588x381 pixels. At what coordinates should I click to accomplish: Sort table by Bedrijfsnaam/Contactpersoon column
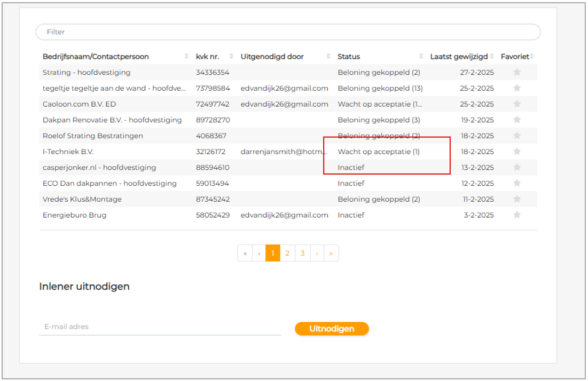click(x=96, y=57)
